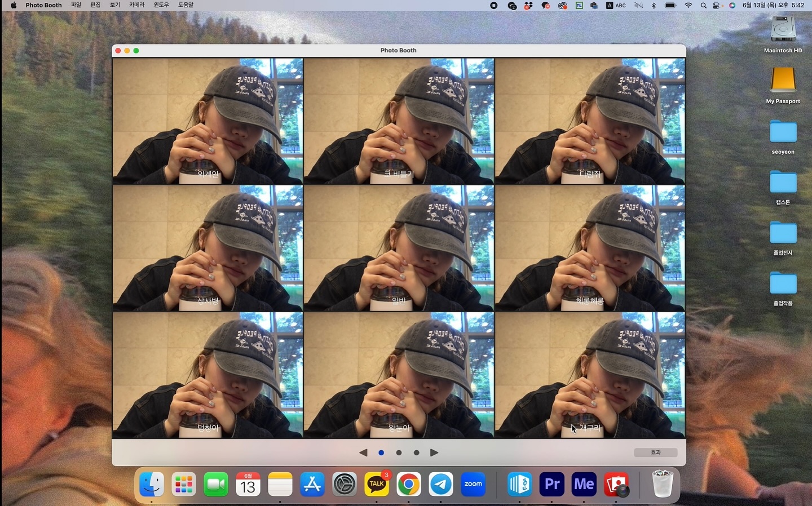The image size is (812, 506).
Task: Go to previous effects page arrow
Action: (x=363, y=452)
